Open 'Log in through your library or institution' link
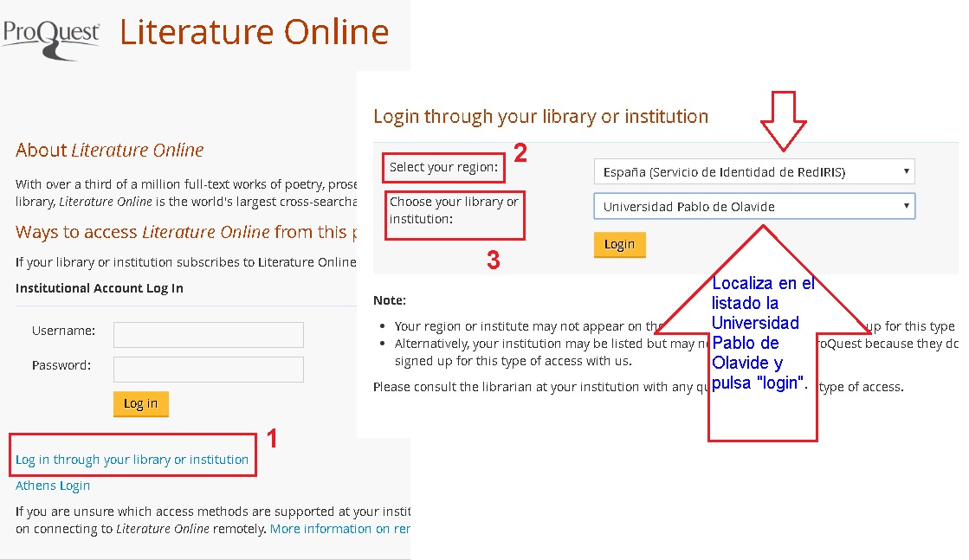 pyautogui.click(x=132, y=460)
